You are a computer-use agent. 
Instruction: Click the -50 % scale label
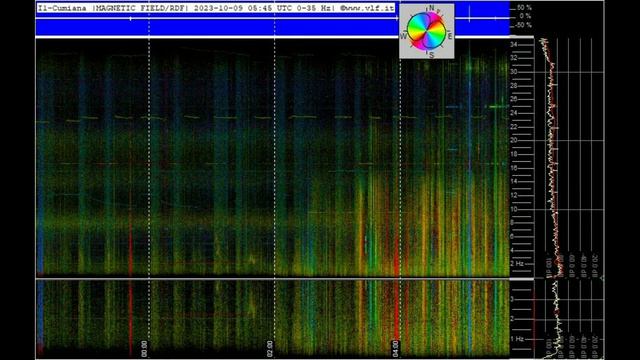coord(524,25)
